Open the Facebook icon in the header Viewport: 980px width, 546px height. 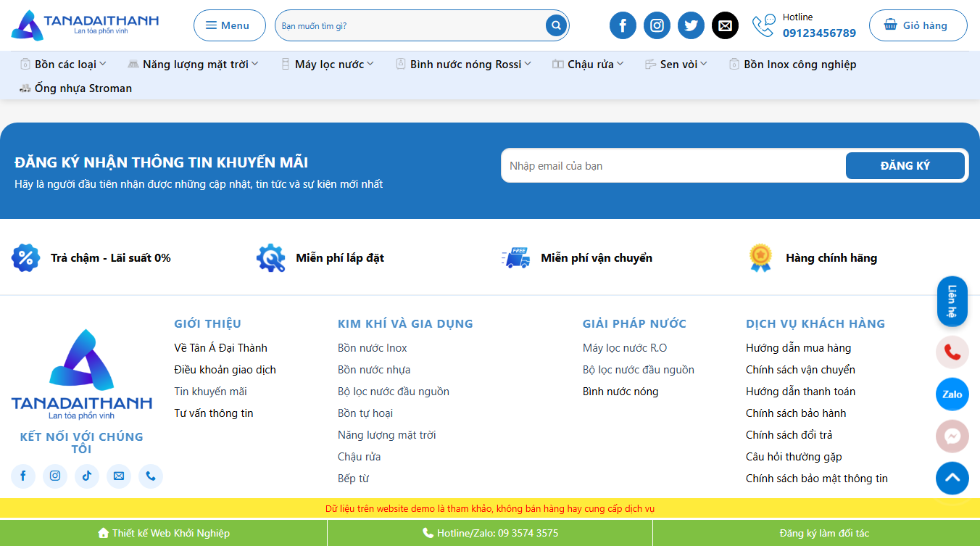point(623,25)
